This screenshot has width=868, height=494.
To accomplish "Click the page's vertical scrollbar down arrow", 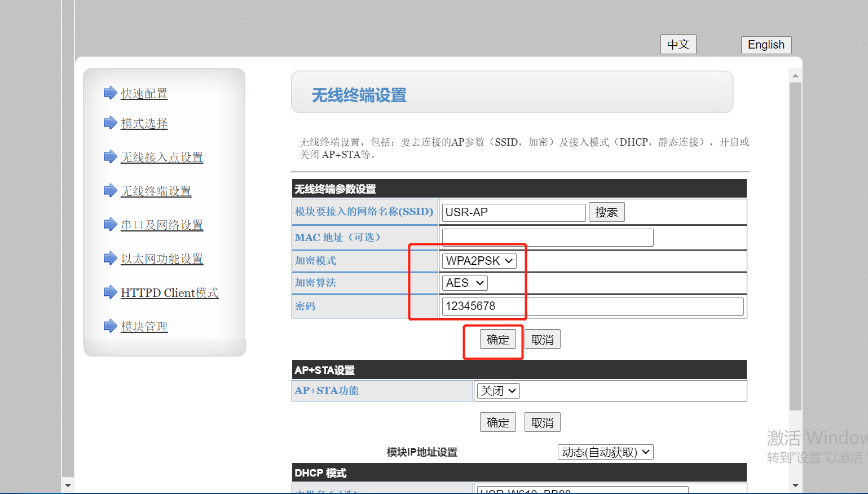I will tap(795, 485).
